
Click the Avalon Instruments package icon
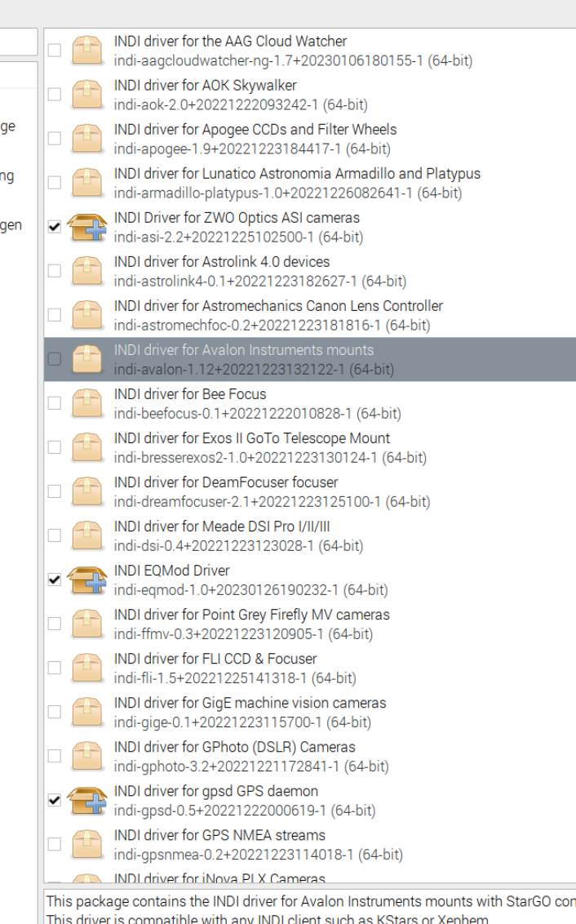pyautogui.click(x=87, y=359)
